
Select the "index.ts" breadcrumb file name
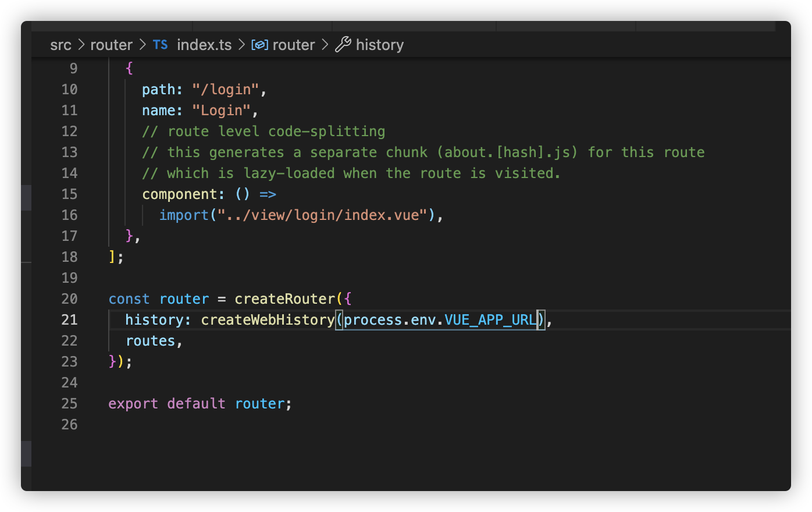point(204,45)
